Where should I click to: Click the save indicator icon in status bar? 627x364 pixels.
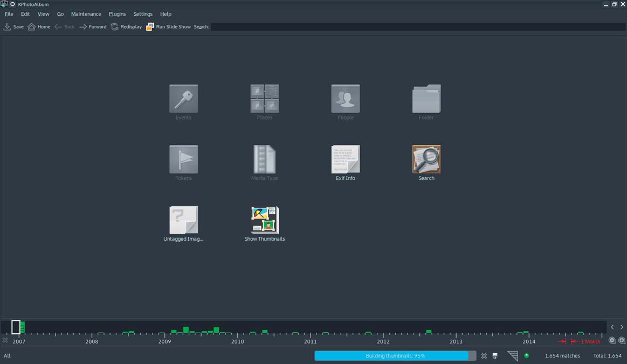(x=495, y=355)
